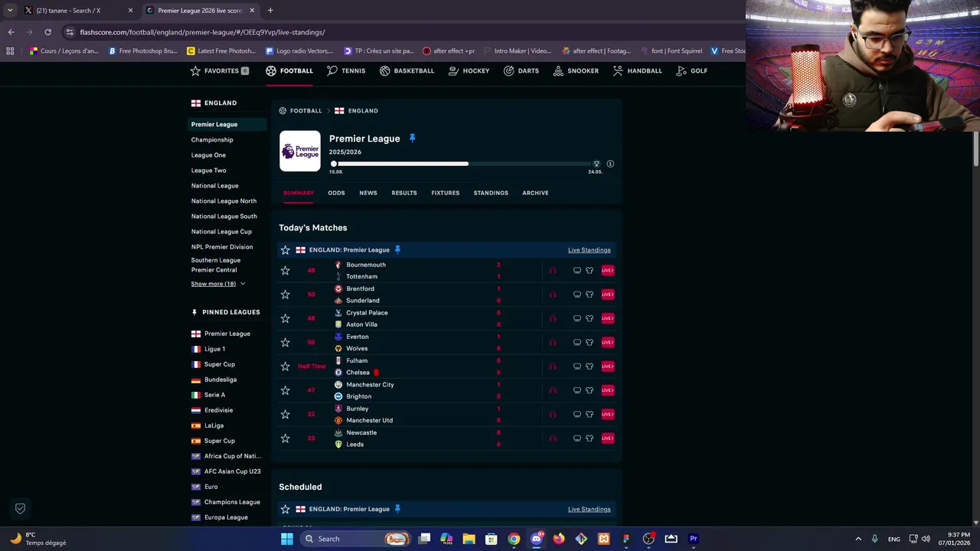
Task: Open Championship in England leagues list
Action: click(212, 140)
